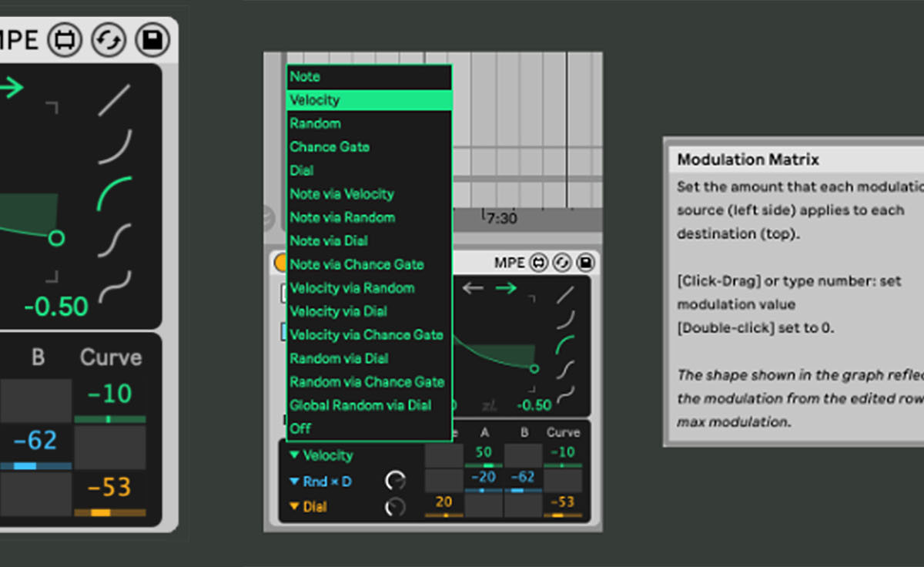Select 'Global Random via Dial' list entry
Image resolution: width=924 pixels, height=567 pixels.
360,405
